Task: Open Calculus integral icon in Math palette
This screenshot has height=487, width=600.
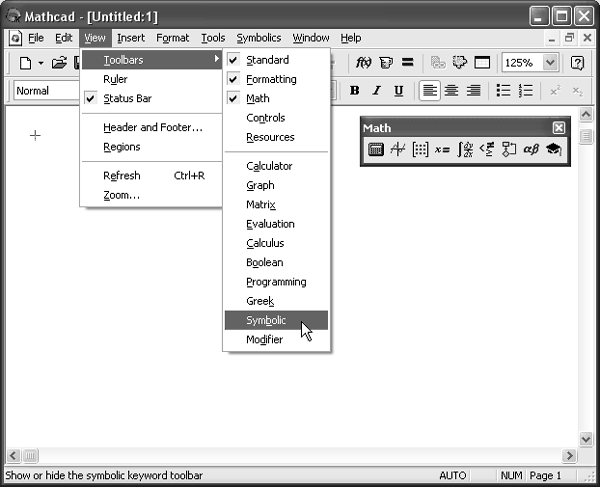Action: (x=465, y=149)
